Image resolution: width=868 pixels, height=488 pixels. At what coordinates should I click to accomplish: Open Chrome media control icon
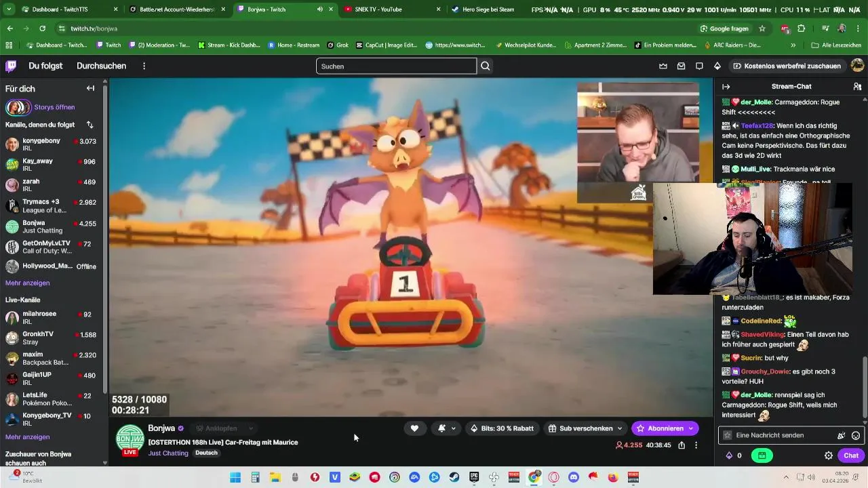pos(825,28)
